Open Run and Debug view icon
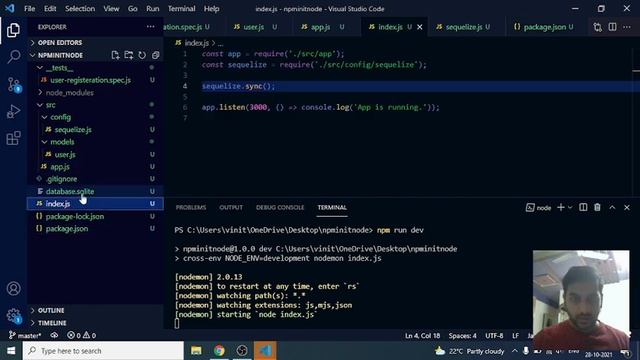The image size is (640, 360). (13, 111)
